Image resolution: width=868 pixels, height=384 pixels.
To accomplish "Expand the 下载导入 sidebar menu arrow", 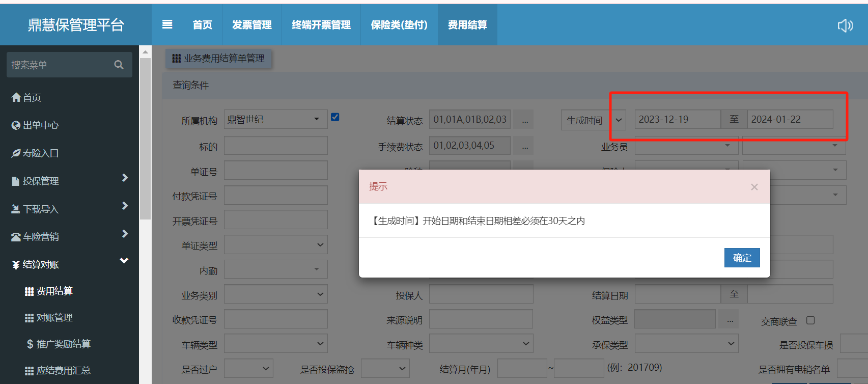I will coord(125,206).
